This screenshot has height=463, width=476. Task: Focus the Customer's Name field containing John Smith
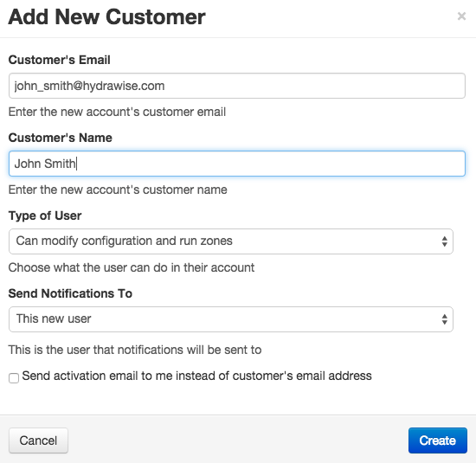point(237,164)
